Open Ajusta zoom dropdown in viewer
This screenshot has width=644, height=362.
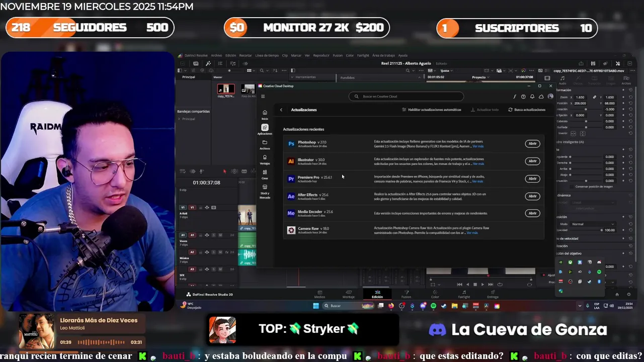(x=447, y=70)
